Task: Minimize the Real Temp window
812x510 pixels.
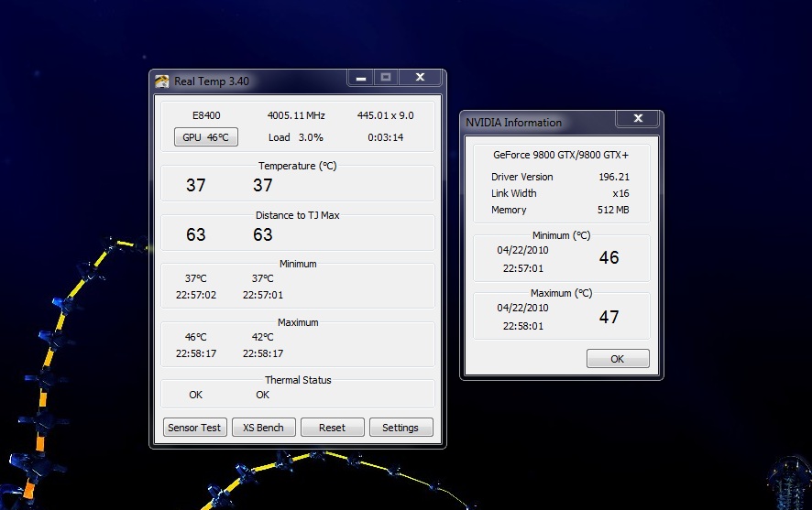Action: click(361, 78)
